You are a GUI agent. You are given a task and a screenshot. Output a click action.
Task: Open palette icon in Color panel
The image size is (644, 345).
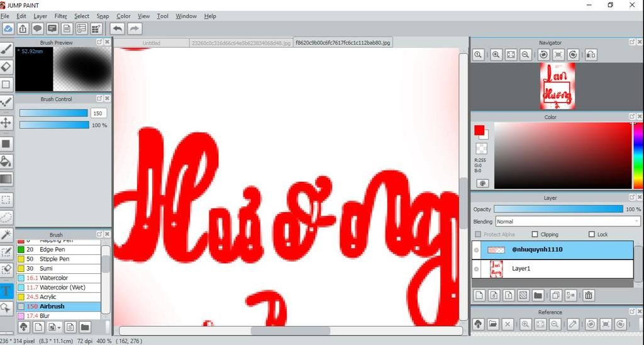tap(482, 183)
